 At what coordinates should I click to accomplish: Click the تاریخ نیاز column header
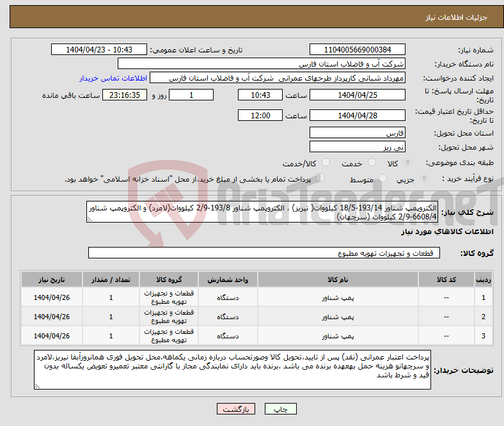[52, 280]
